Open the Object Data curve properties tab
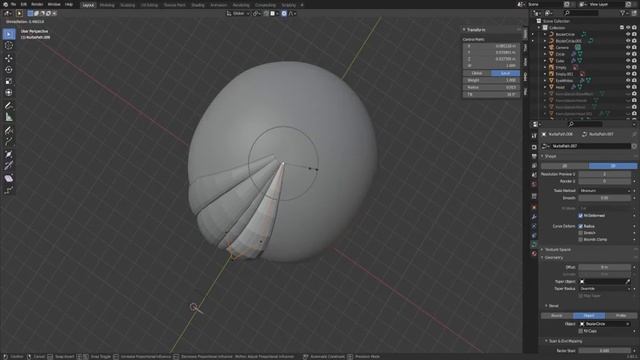Viewport: 640px width, 360px height. pyautogui.click(x=534, y=244)
